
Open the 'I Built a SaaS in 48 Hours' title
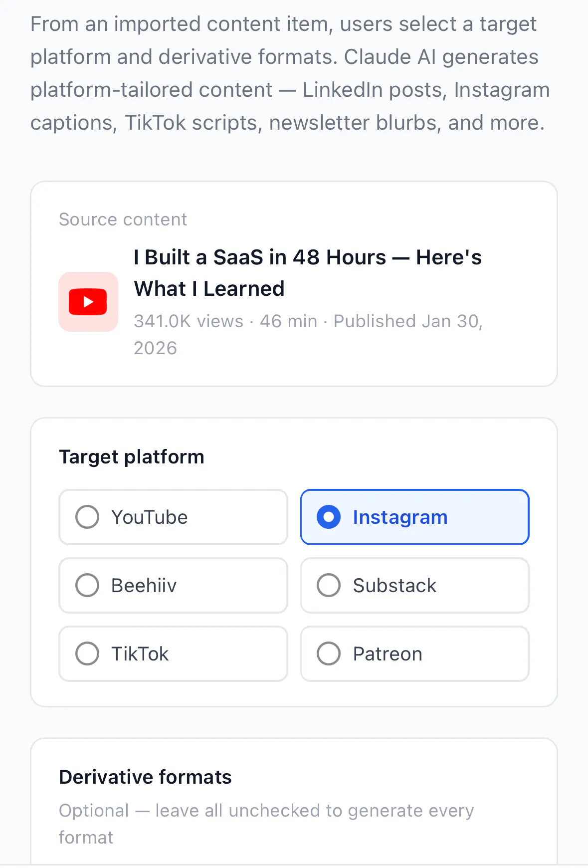coord(308,273)
